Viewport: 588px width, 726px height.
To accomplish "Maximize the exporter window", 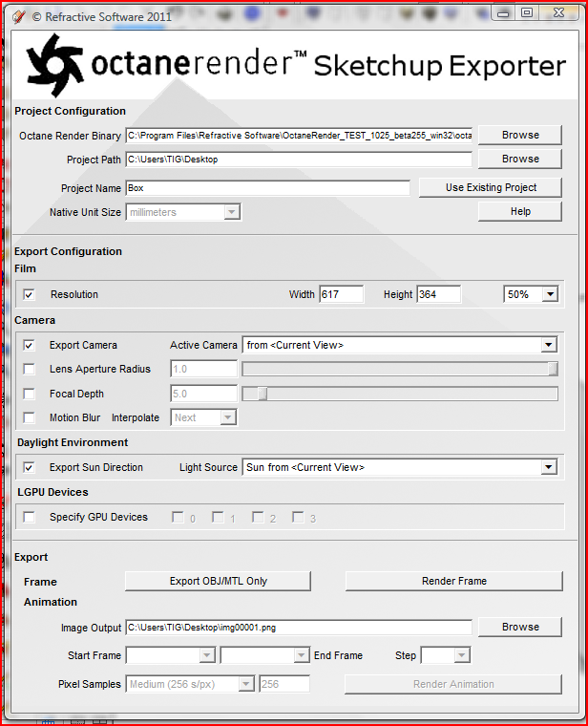I will pos(527,13).
